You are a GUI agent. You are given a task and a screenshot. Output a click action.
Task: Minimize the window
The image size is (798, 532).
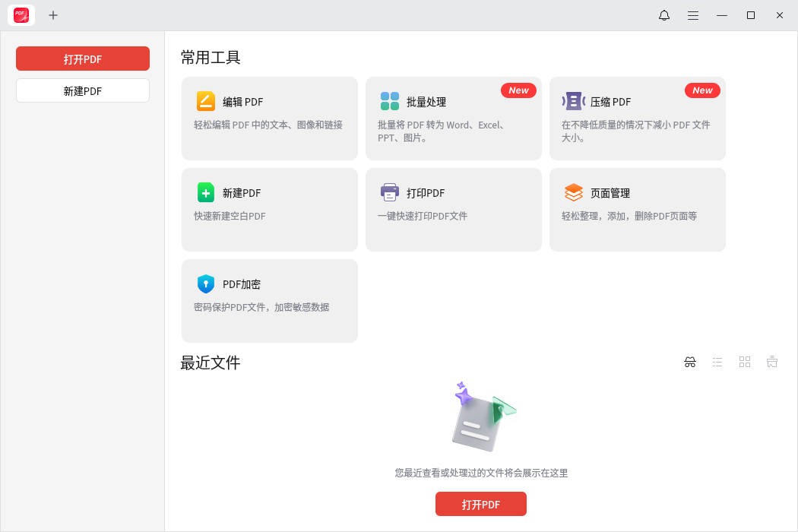[722, 15]
